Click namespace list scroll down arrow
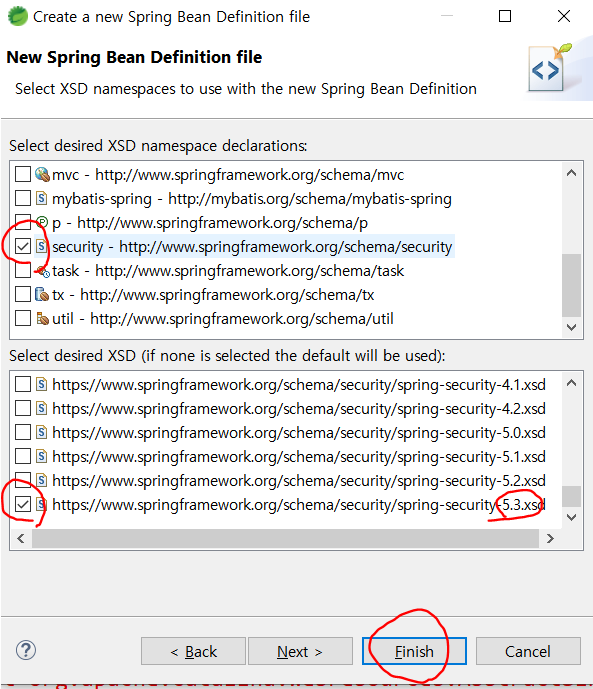 (571, 327)
